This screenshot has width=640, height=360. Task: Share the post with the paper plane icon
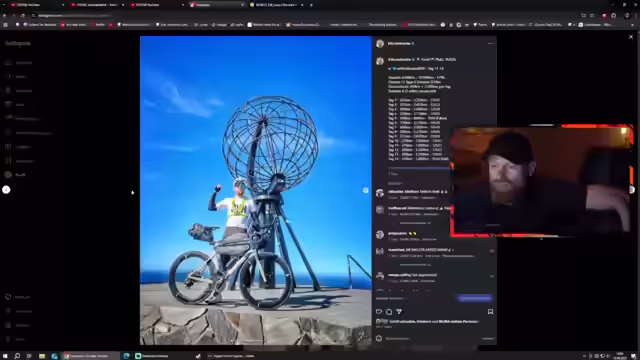(x=399, y=311)
